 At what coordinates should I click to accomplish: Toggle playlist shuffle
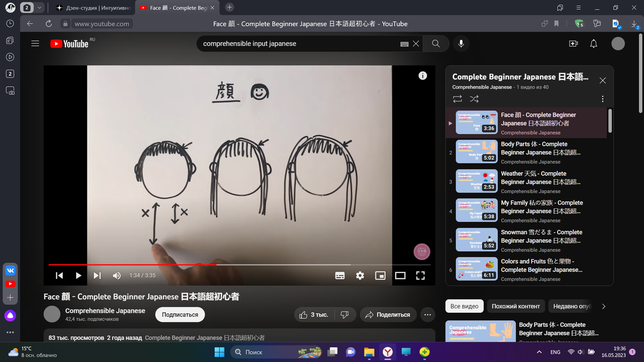point(474,99)
